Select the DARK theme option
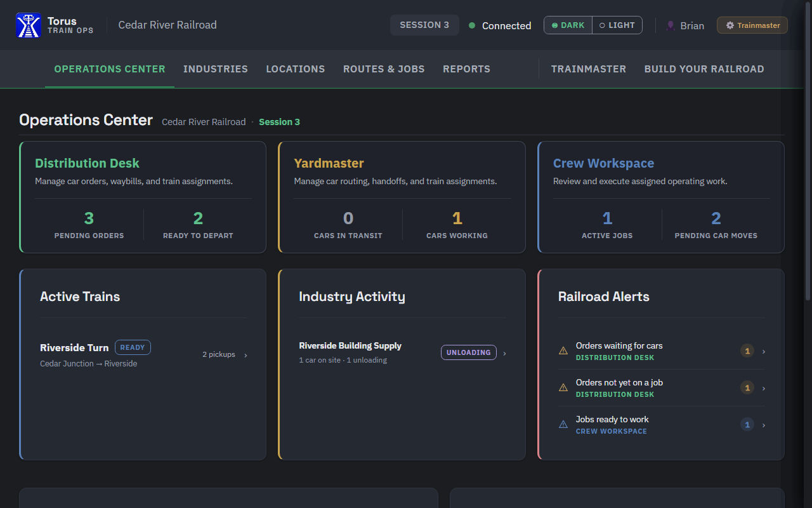Screen dimensions: 812x508 pos(568,25)
